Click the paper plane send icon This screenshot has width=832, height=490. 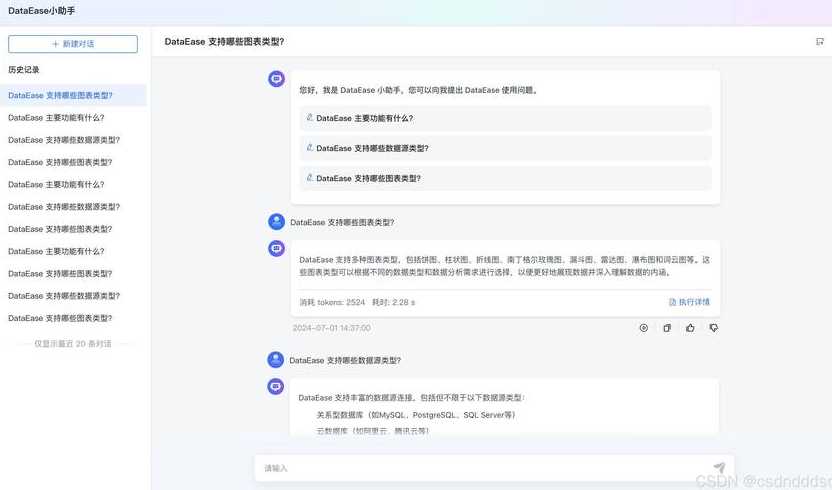pyautogui.click(x=719, y=468)
